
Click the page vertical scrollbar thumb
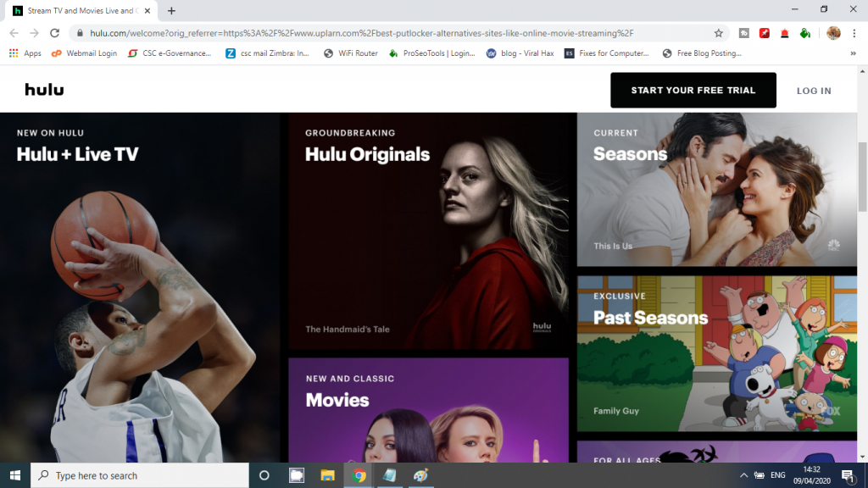tap(862, 176)
